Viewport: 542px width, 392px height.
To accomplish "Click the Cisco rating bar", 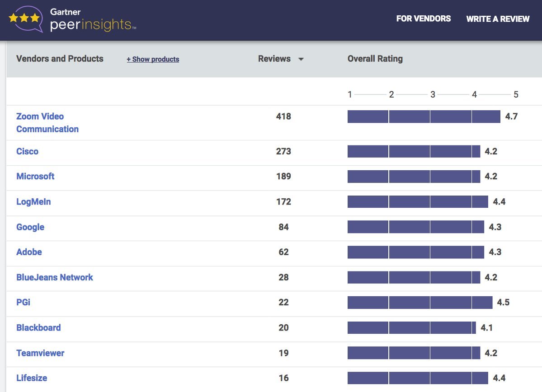I will [x=414, y=151].
